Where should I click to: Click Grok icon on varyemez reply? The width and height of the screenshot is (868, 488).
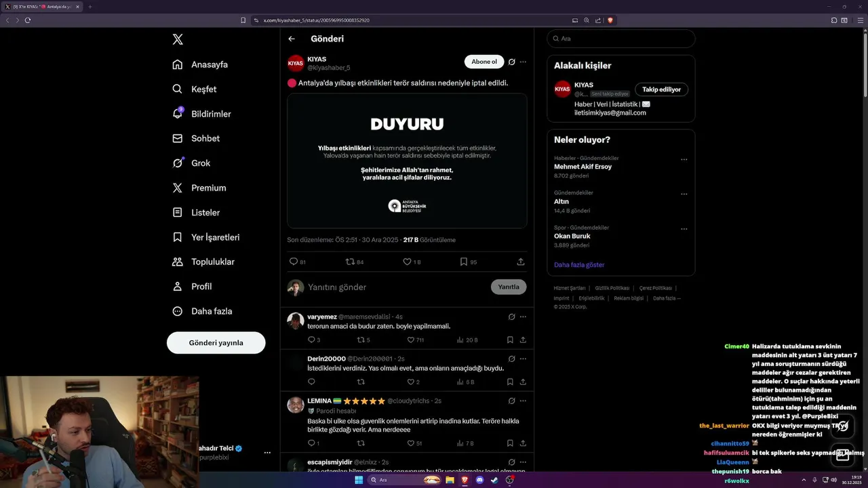512,317
